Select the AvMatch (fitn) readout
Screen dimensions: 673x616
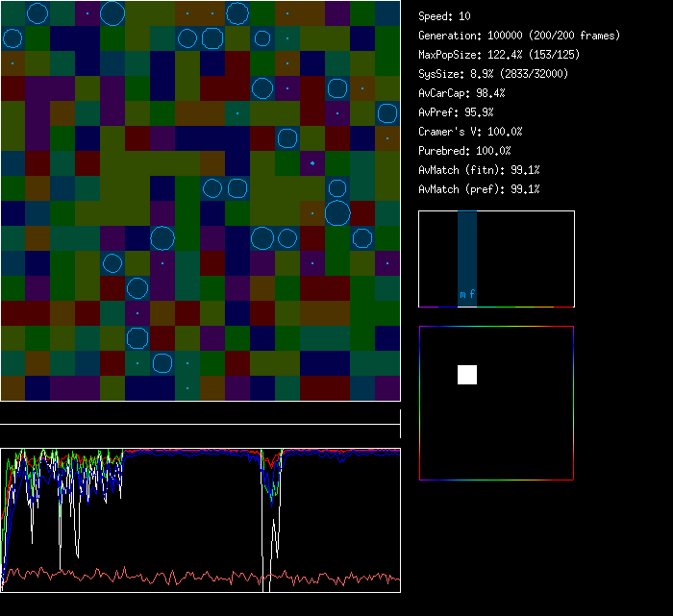(x=479, y=170)
